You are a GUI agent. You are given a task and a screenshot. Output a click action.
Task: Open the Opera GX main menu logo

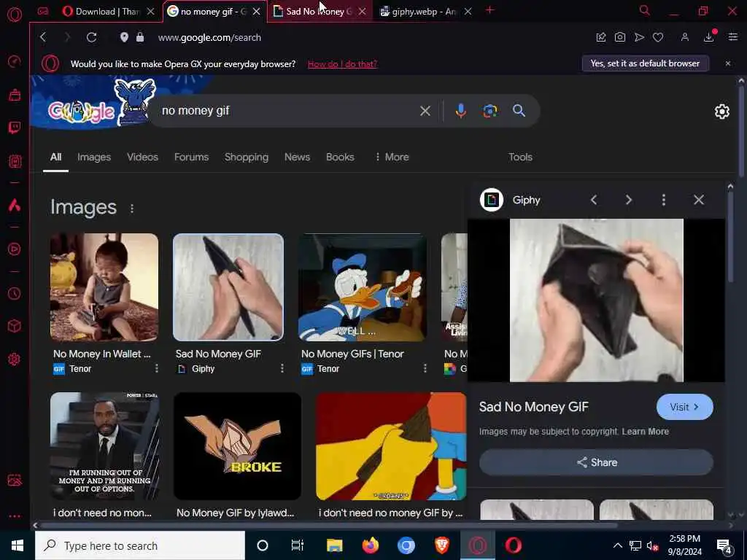15,15
